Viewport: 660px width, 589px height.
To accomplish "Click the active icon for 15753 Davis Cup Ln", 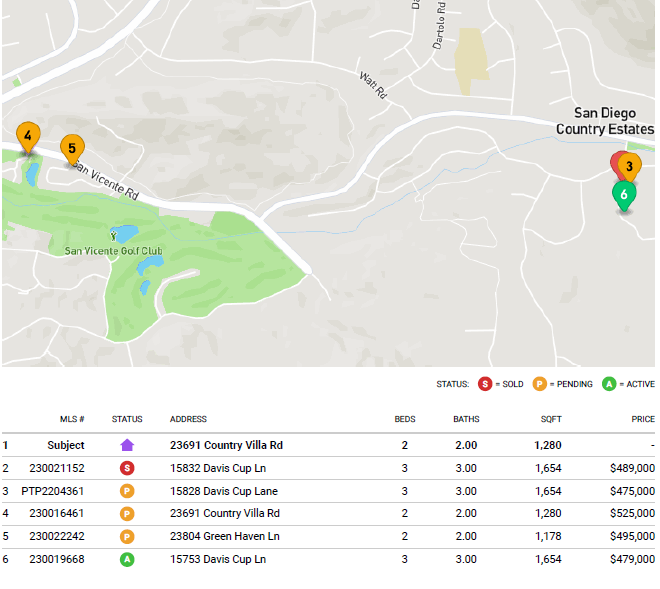I will (127, 559).
